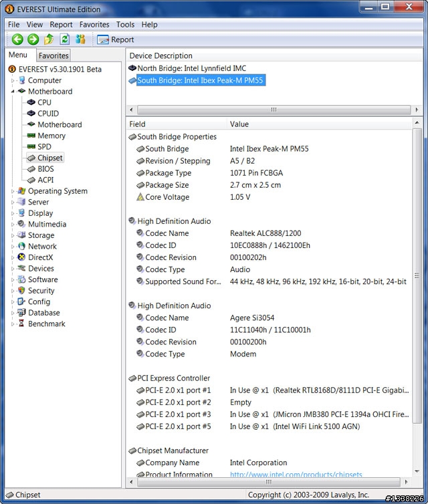The image size is (428, 504).
Task: Open the Help menu
Action: click(149, 25)
